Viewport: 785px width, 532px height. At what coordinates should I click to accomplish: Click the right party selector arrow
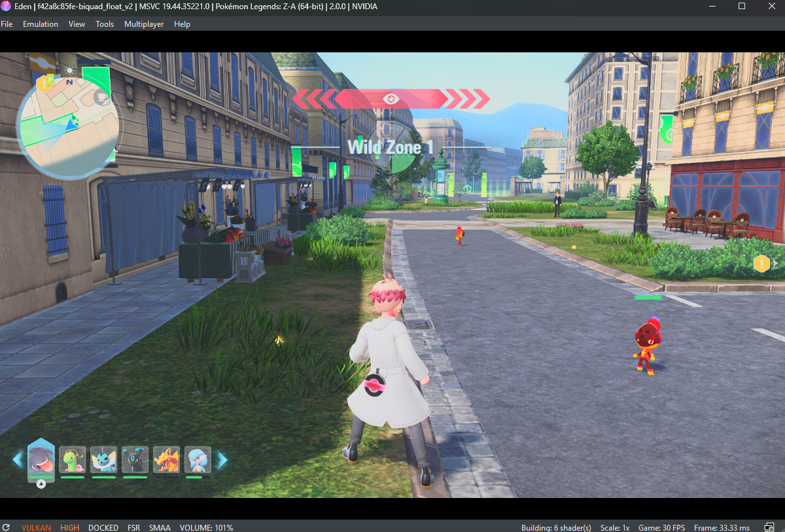pos(222,460)
